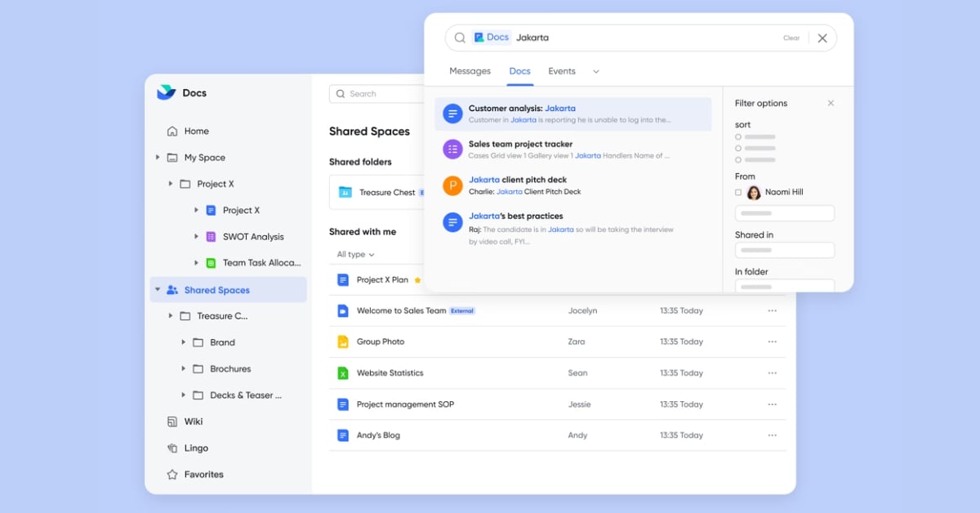The width and height of the screenshot is (980, 513).
Task: Open Lingo from the sidebar
Action: click(196, 448)
